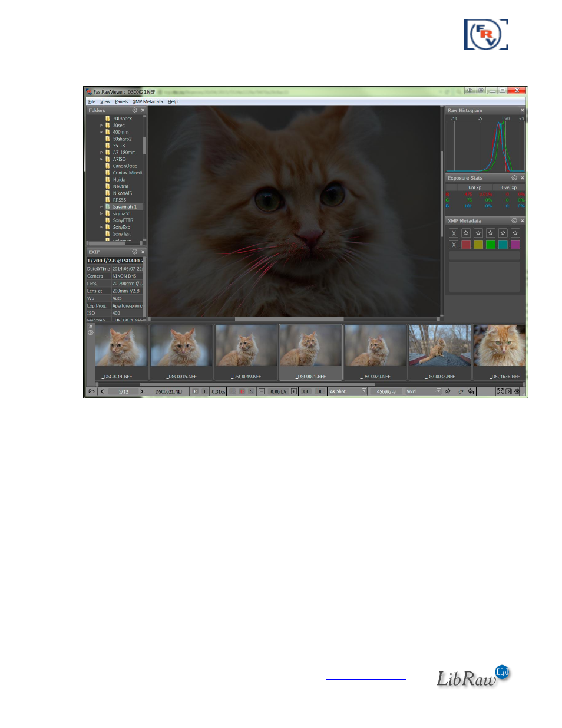Screen dimensions: 562x728
Task: Close the XMP Metadata panel
Action: coord(522,220)
